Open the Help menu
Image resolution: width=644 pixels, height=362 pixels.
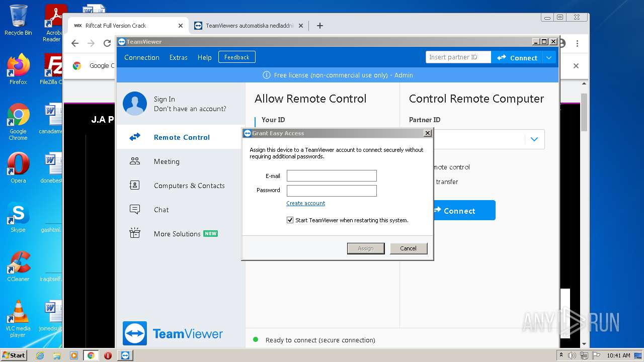[x=205, y=57]
